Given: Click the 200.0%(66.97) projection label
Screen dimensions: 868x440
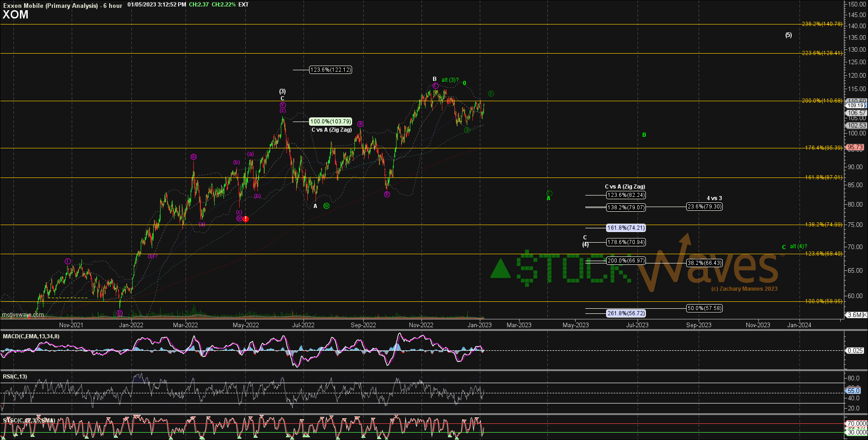Looking at the screenshot, I should click(626, 261).
